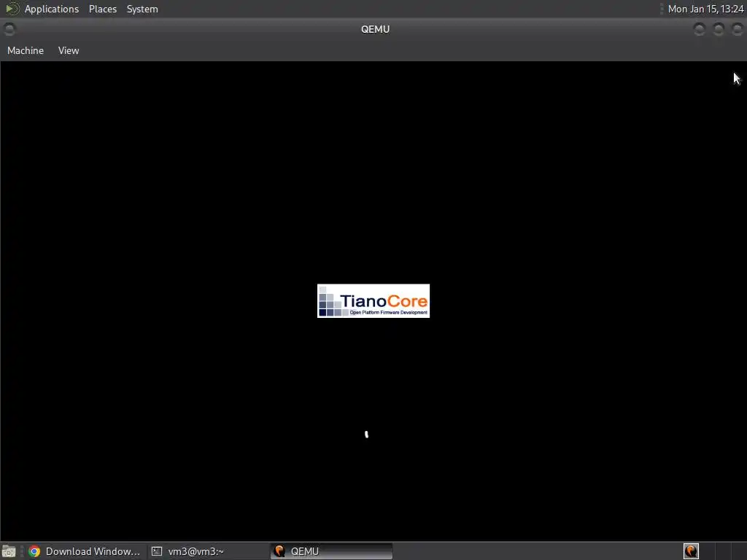
Task: Open the View menu in QEMU
Action: coord(69,50)
